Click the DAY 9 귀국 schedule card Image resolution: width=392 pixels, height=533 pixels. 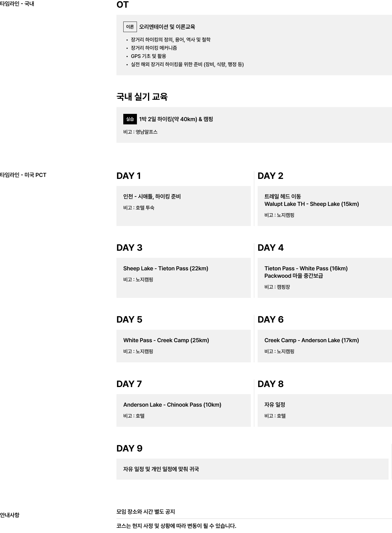click(252, 469)
